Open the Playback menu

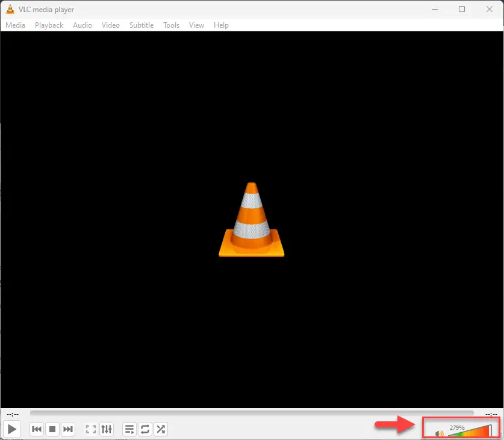click(x=49, y=25)
